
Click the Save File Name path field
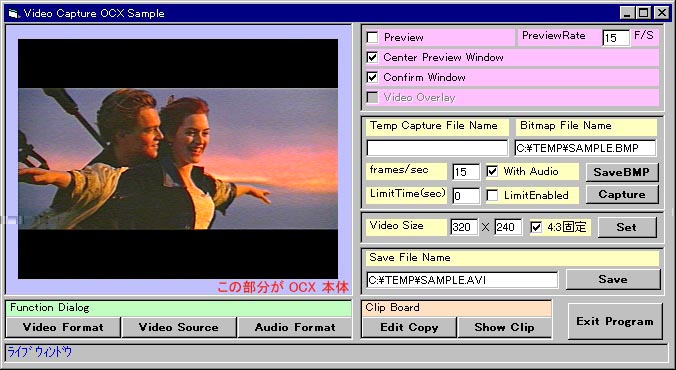tap(462, 280)
